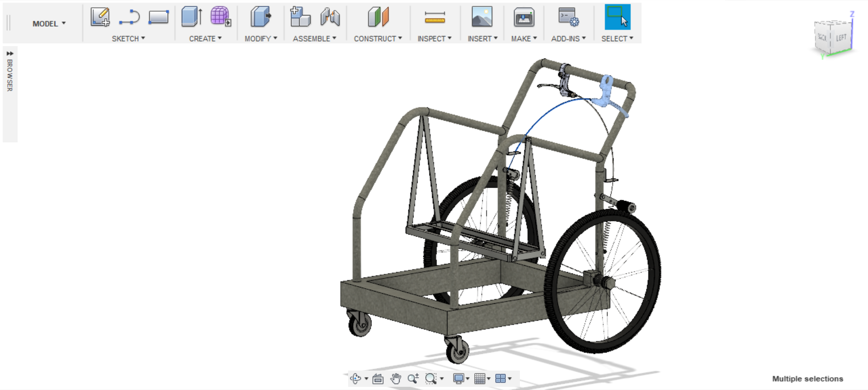Click the 3D Print Make icon
The width and height of the screenshot is (868, 390).
[524, 17]
